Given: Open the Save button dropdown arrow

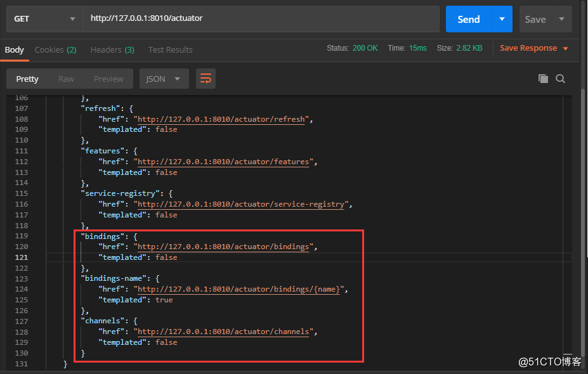Looking at the screenshot, I should point(561,19).
